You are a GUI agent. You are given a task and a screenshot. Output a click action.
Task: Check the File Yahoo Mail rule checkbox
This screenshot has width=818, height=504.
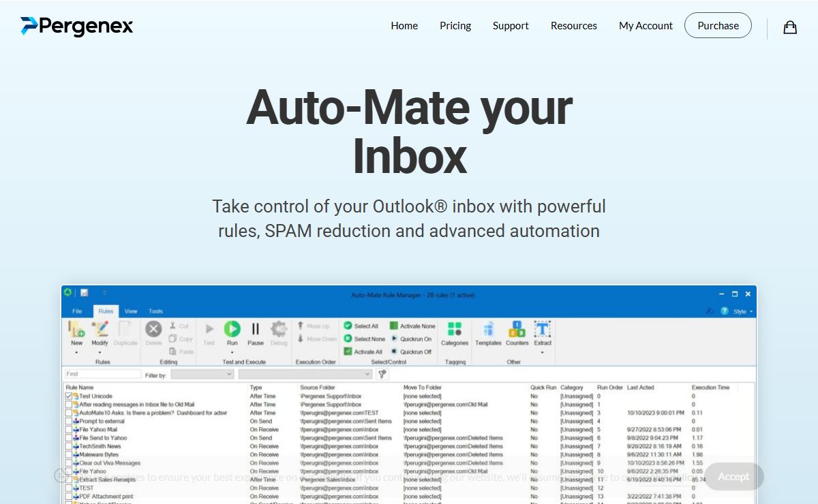(68, 430)
